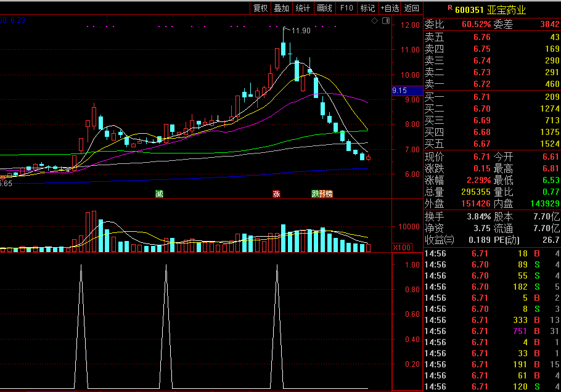Add stock to watchlist with +自选
561x392 pixels.
390,8
